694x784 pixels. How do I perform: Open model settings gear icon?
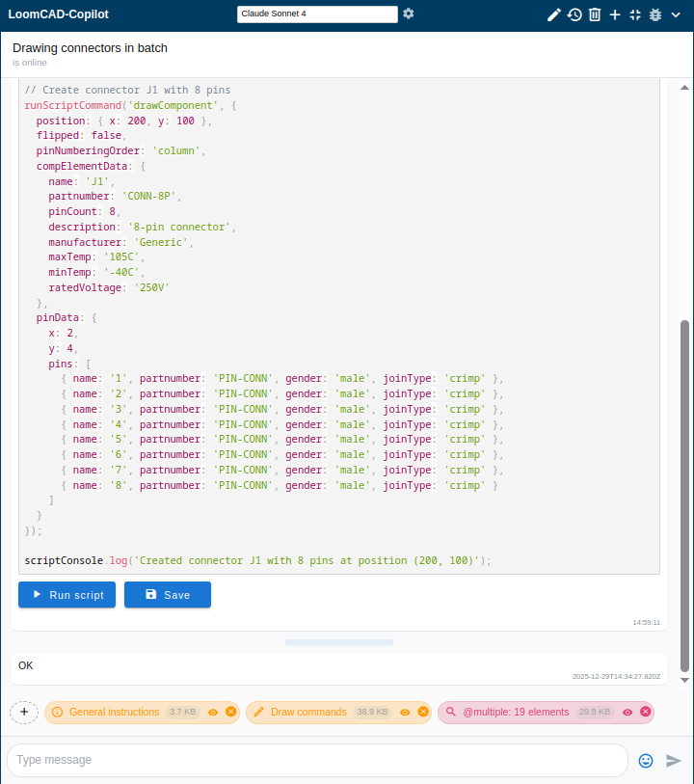coord(409,14)
